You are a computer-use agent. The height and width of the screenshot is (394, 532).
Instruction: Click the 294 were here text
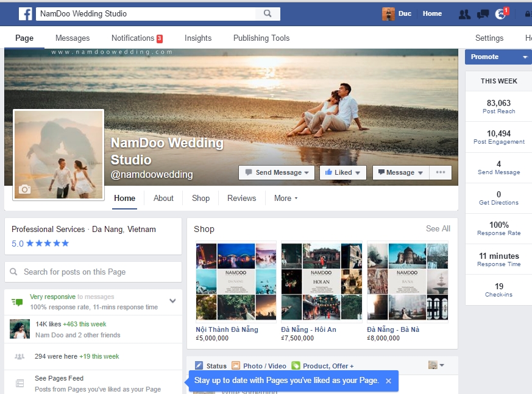coord(56,356)
